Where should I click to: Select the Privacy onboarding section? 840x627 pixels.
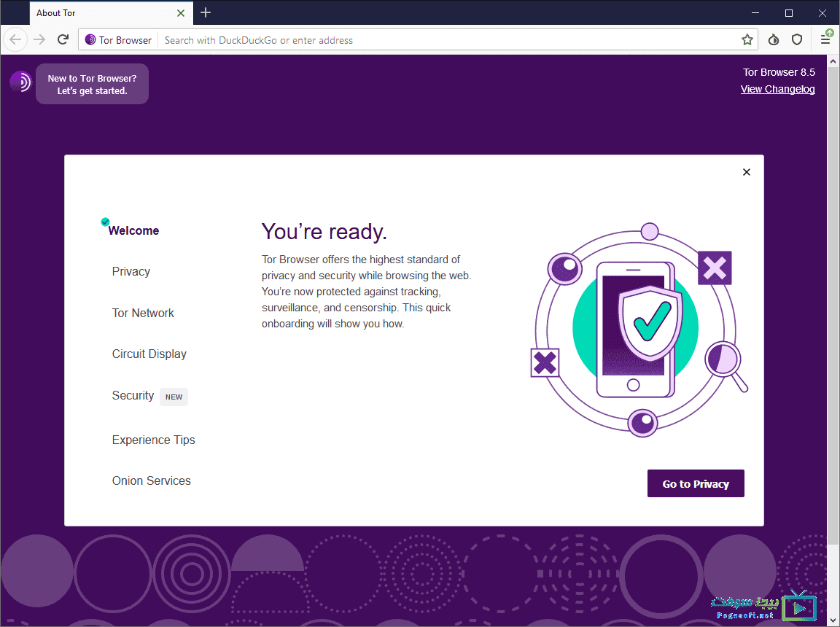tap(131, 271)
